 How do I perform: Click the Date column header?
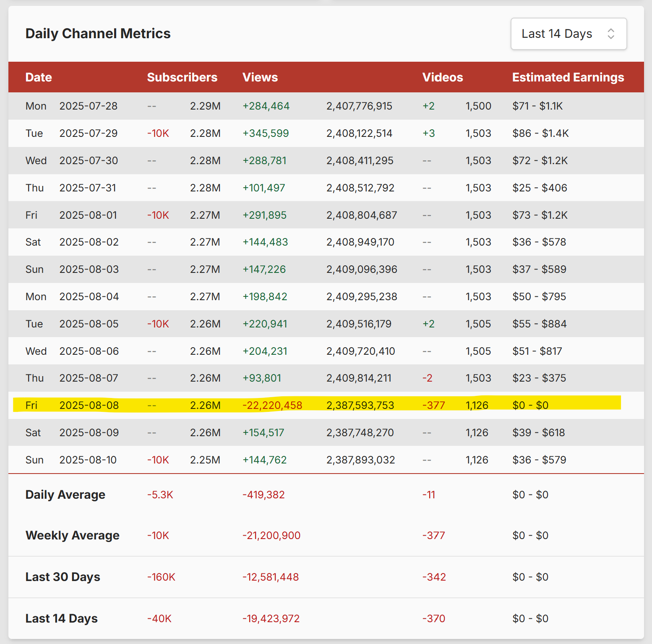39,77
